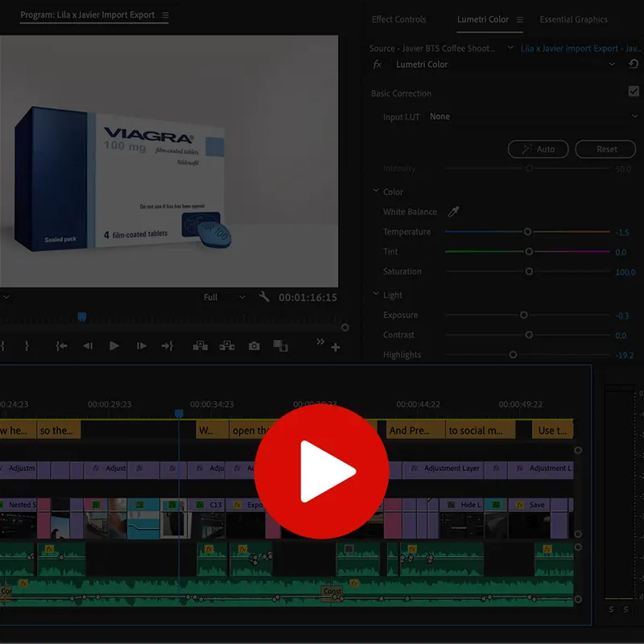This screenshot has width=644, height=644.
Task: Click the 00:00:44:22 mark on the timeline ruler
Action: pyautogui.click(x=418, y=405)
